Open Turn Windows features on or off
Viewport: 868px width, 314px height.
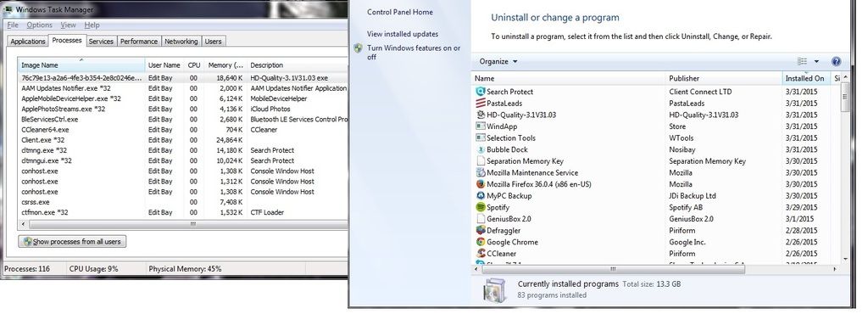[414, 53]
